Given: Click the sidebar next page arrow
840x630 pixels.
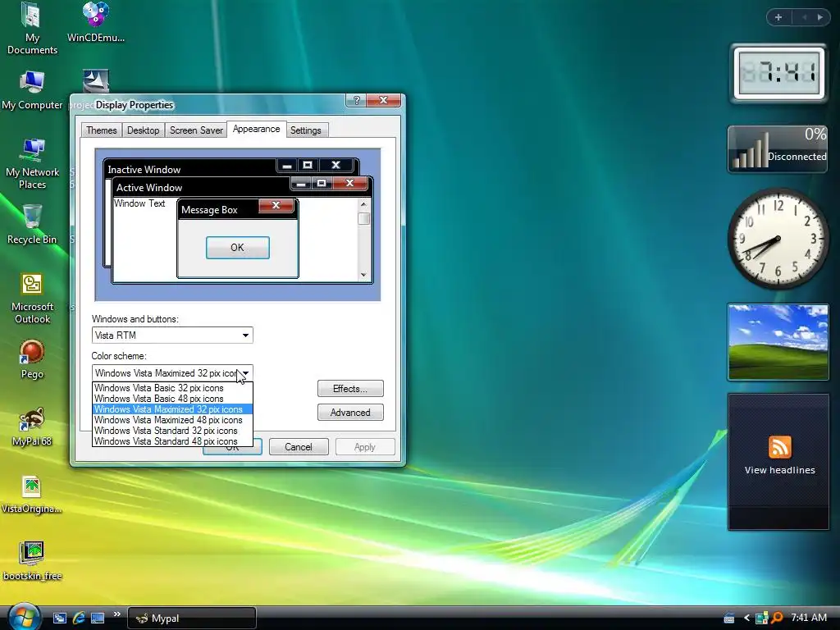Looking at the screenshot, I should pos(819,17).
